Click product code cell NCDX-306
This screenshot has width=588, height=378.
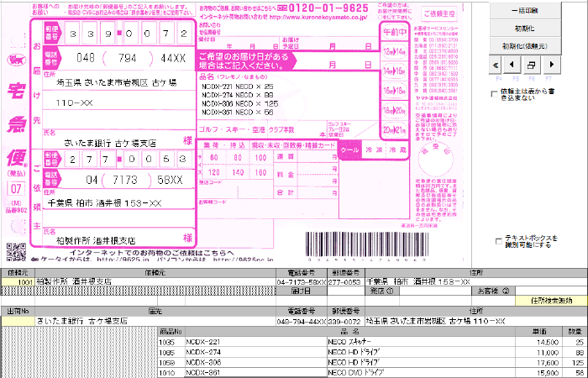click(x=255, y=363)
